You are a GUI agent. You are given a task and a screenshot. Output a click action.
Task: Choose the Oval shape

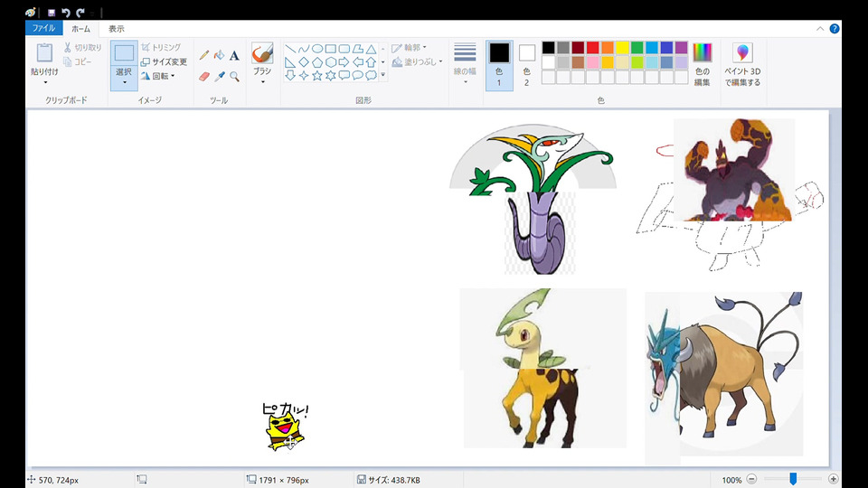coord(317,49)
